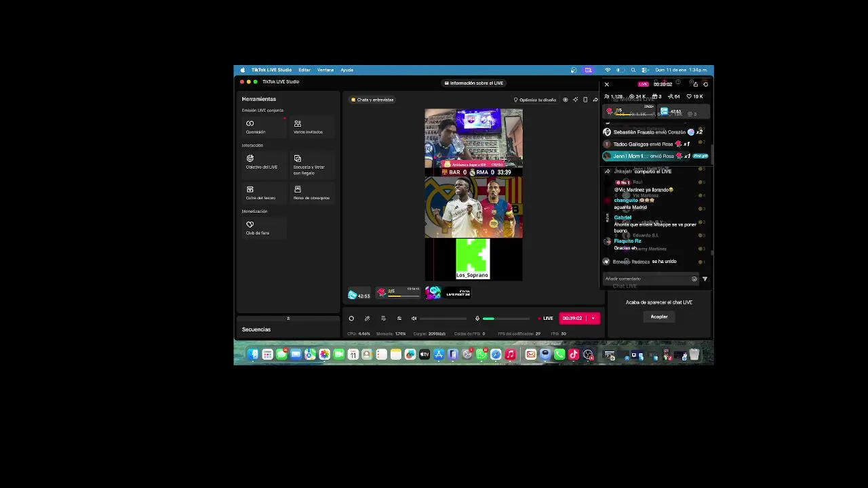Image resolution: width=868 pixels, height=488 pixels.
Task: Open Chats y entrevistas
Action: 372,100
